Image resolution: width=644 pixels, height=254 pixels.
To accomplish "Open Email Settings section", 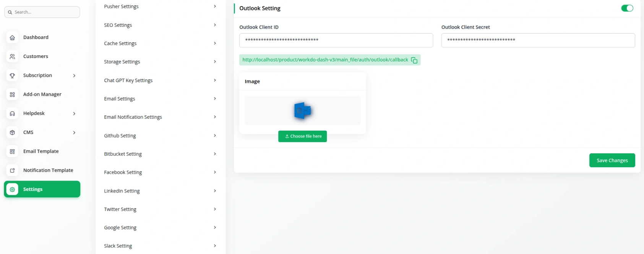I will pyautogui.click(x=160, y=99).
